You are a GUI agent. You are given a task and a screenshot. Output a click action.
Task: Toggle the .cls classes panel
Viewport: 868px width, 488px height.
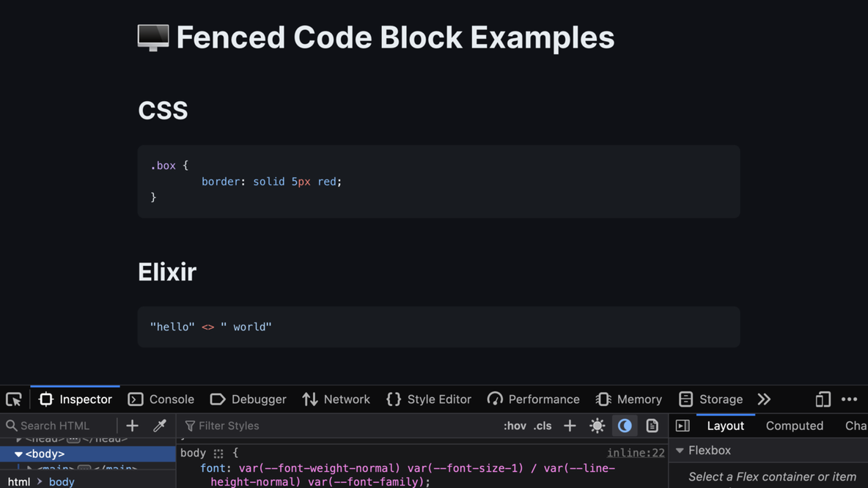542,426
